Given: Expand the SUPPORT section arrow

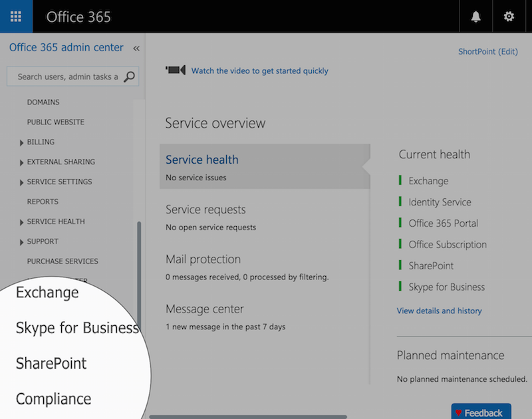Looking at the screenshot, I should click(x=21, y=242).
